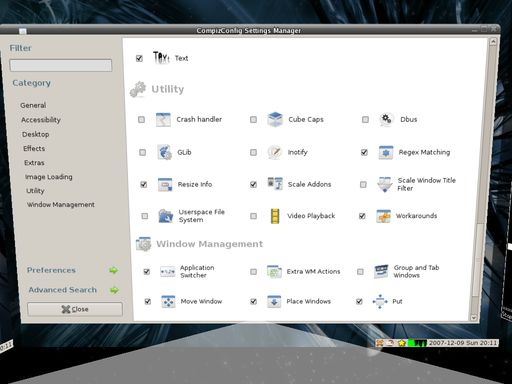Uncheck the Resize Info checkbox

click(x=144, y=184)
